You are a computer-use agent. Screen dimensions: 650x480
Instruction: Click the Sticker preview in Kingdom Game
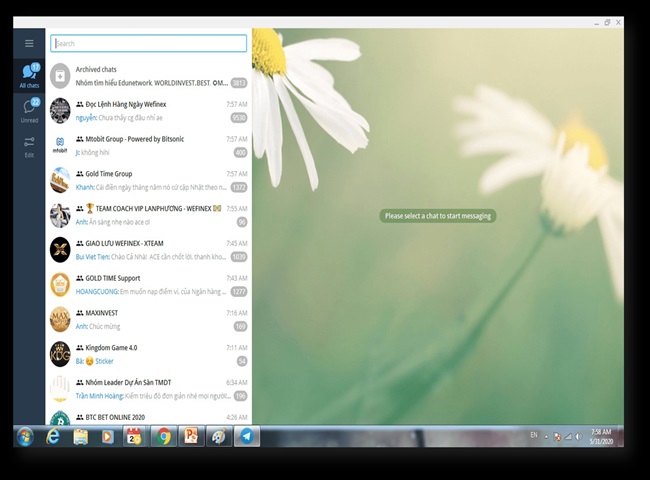(104, 361)
